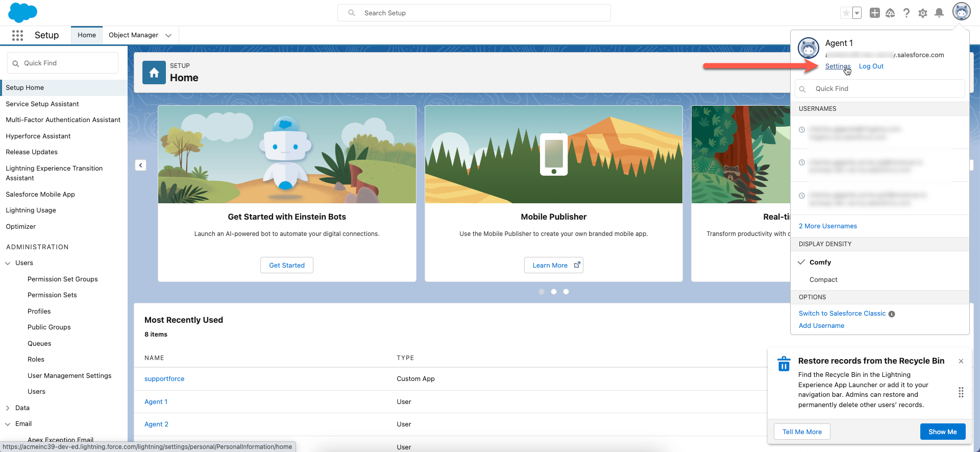Click the Log Out link

(x=871, y=66)
